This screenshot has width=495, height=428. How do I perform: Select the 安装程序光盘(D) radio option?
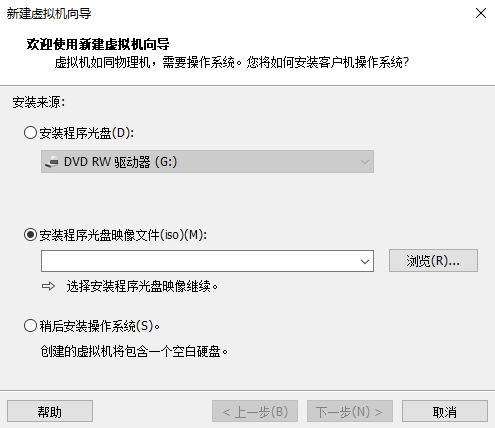click(30, 133)
